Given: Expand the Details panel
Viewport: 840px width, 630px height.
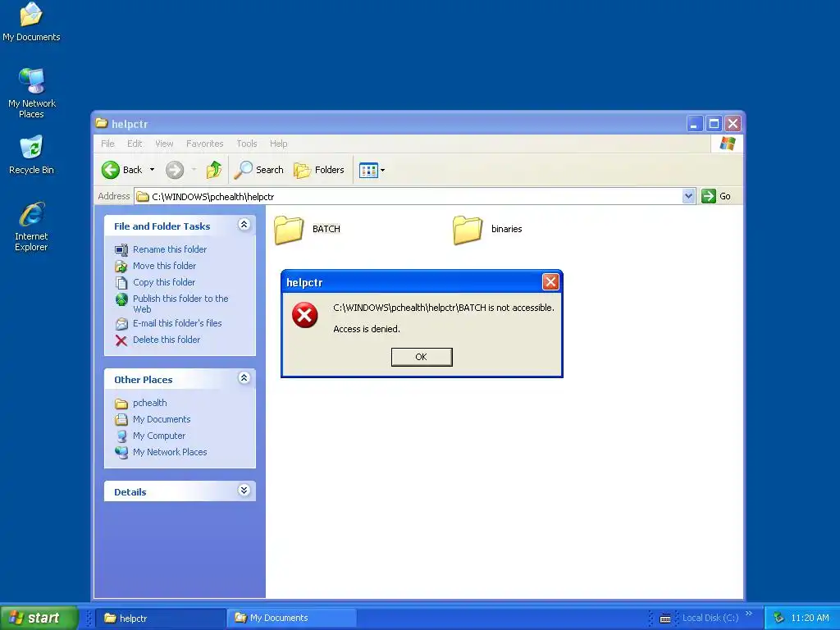Looking at the screenshot, I should tap(244, 491).
